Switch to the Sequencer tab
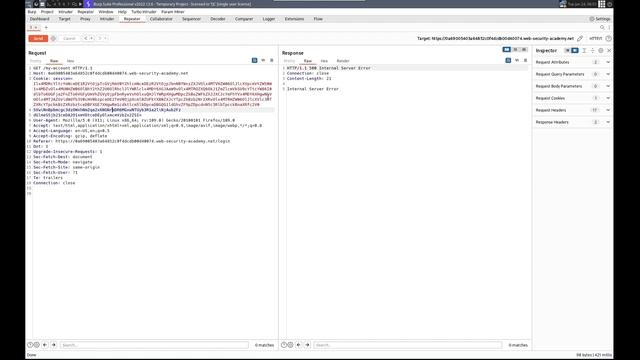The height and width of the screenshot is (360, 640). pyautogui.click(x=191, y=19)
